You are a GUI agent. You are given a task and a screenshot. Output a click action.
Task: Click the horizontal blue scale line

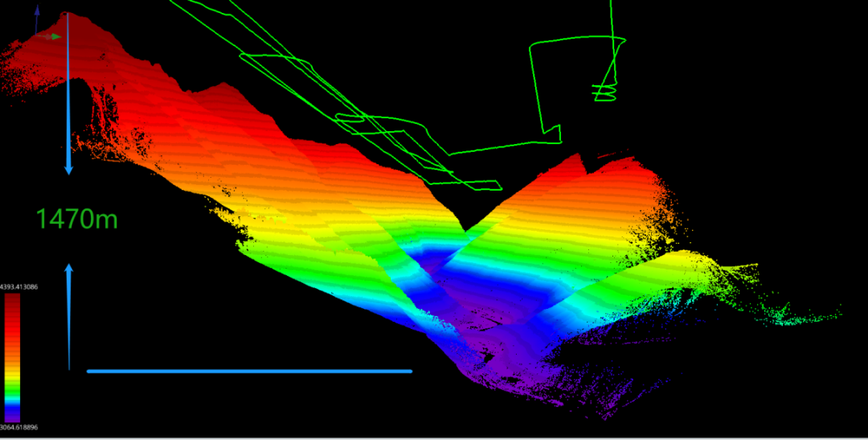coord(249,371)
